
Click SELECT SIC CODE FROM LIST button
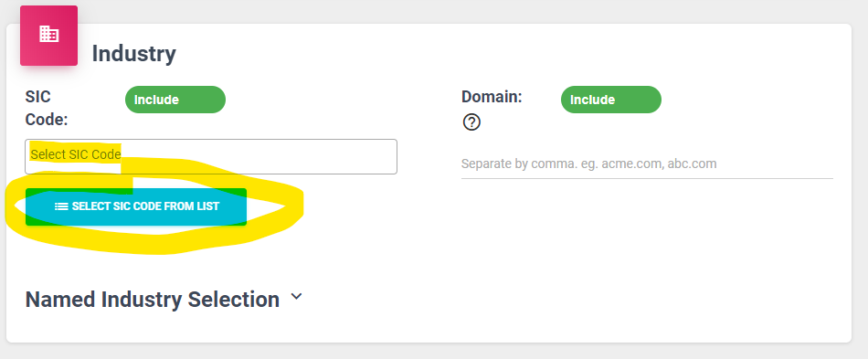(x=136, y=206)
